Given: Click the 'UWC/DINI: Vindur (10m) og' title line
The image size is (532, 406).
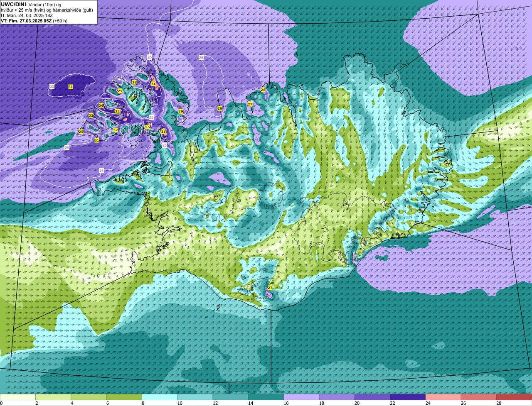Looking at the screenshot, I should [31, 4].
